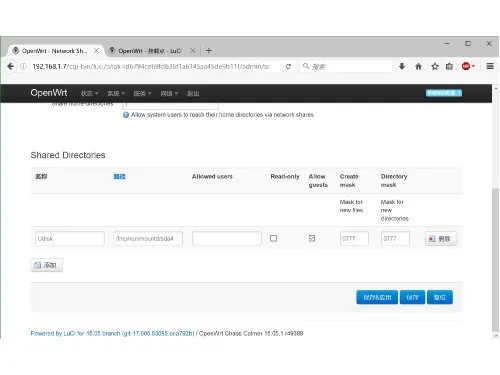Click the blue unsaved changes badge
The height and width of the screenshot is (375, 500).
coord(444,93)
